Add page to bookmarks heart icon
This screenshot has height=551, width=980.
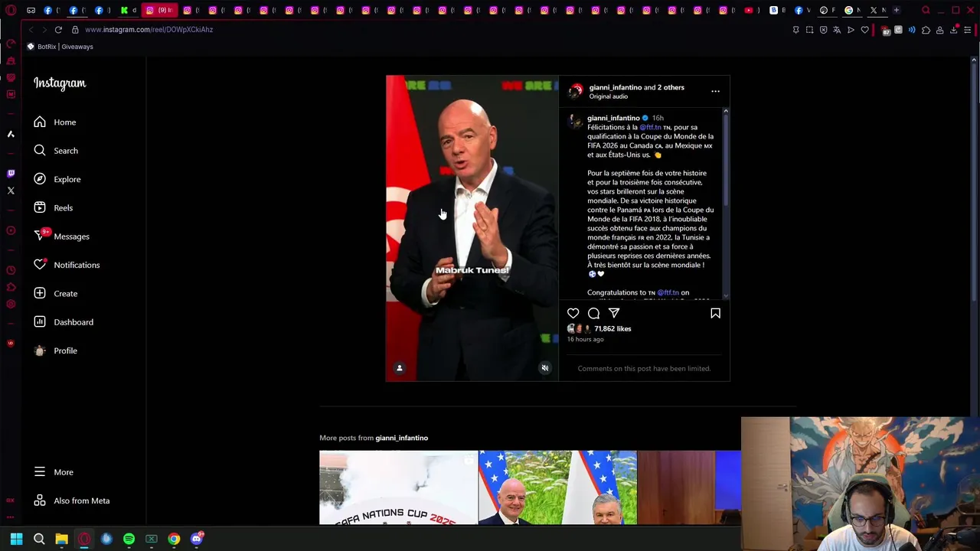click(x=865, y=30)
